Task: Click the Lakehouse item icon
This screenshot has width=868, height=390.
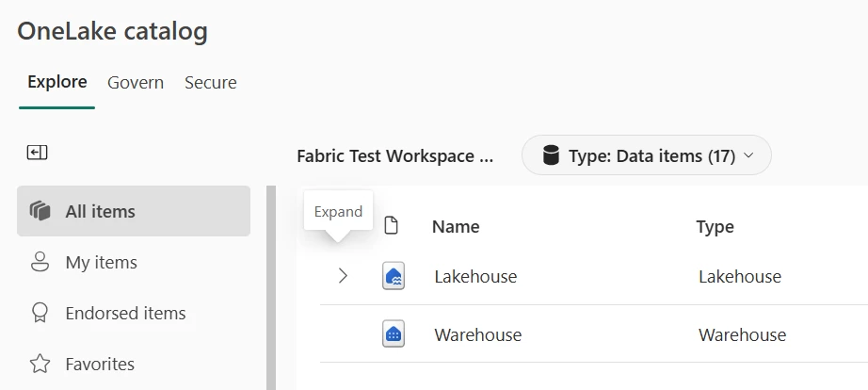Action: click(x=394, y=276)
